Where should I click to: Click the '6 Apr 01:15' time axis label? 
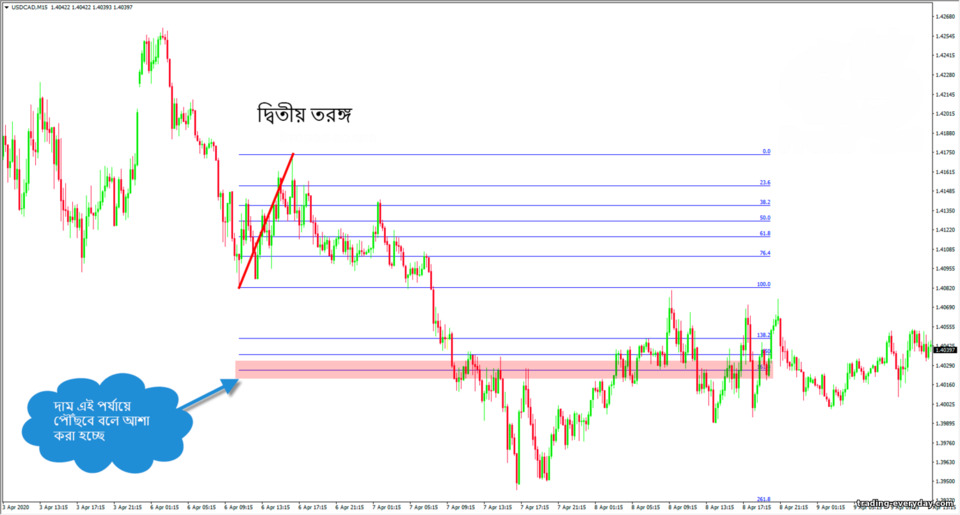click(164, 507)
